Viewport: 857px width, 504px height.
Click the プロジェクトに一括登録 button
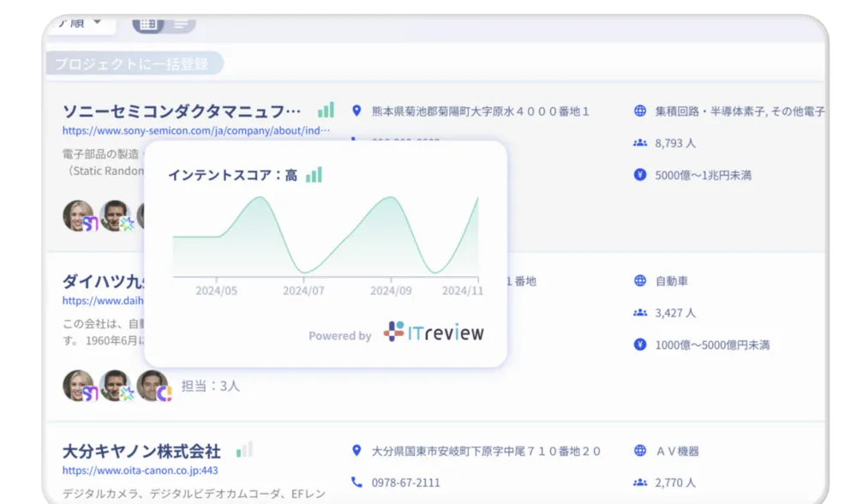[135, 63]
